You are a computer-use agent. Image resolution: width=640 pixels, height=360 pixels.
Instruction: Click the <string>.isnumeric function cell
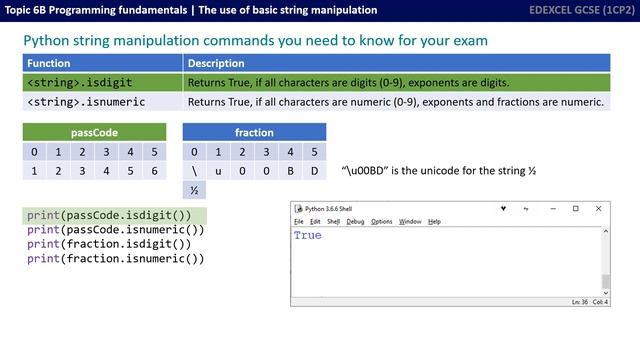102,102
